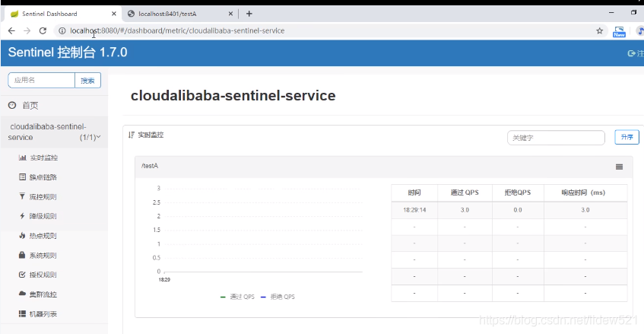This screenshot has width=644, height=334.
Task: Click the logout icon in Sentinel header
Action: tap(631, 53)
